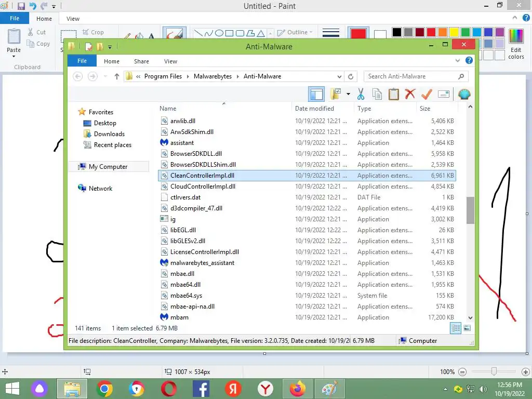Screen dimensions: 532x399
Task: Pick the yellow color swatch in Paint's palette
Action: click(x=454, y=32)
